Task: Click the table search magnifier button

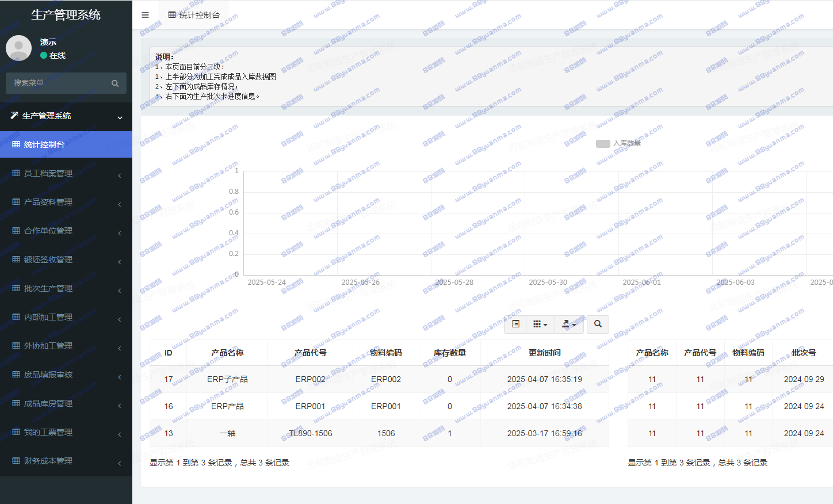Action: click(x=598, y=324)
